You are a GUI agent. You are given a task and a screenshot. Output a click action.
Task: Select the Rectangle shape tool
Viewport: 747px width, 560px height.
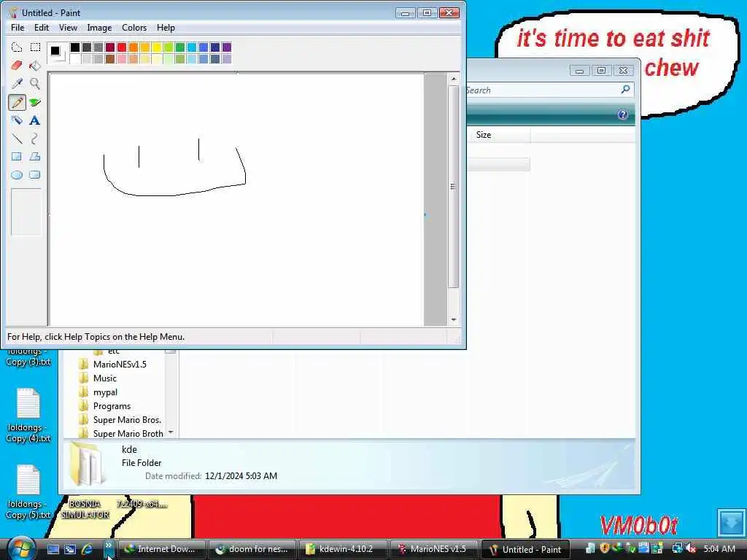[17, 157]
